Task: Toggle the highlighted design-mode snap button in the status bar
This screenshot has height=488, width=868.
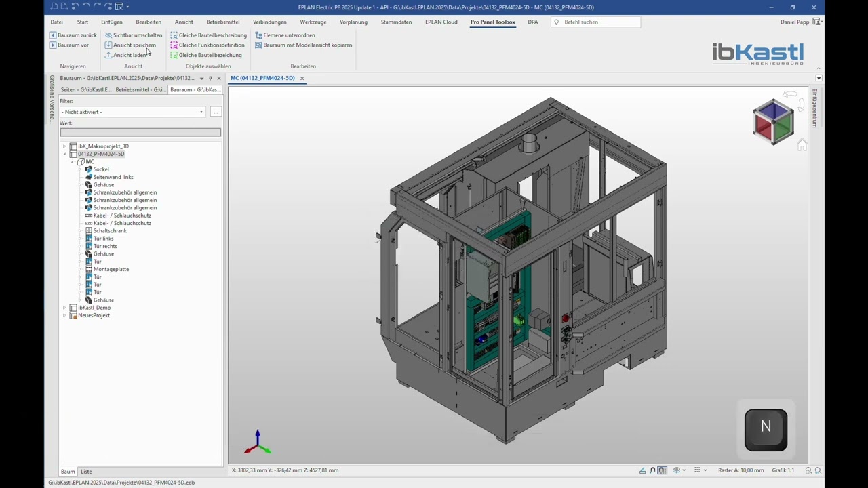Action: pyautogui.click(x=662, y=470)
